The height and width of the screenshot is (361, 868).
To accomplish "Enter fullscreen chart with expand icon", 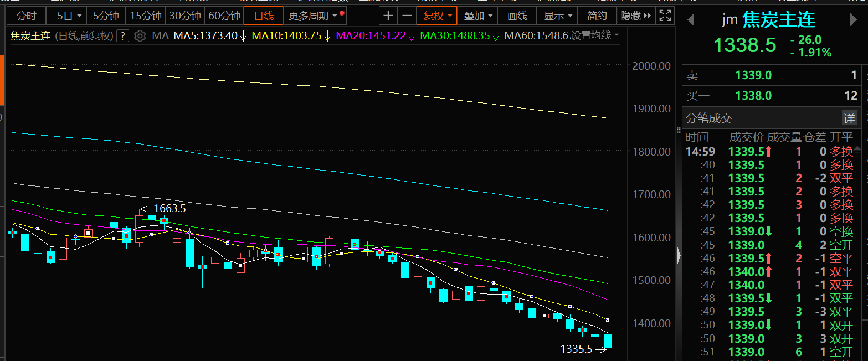I will 666,16.
